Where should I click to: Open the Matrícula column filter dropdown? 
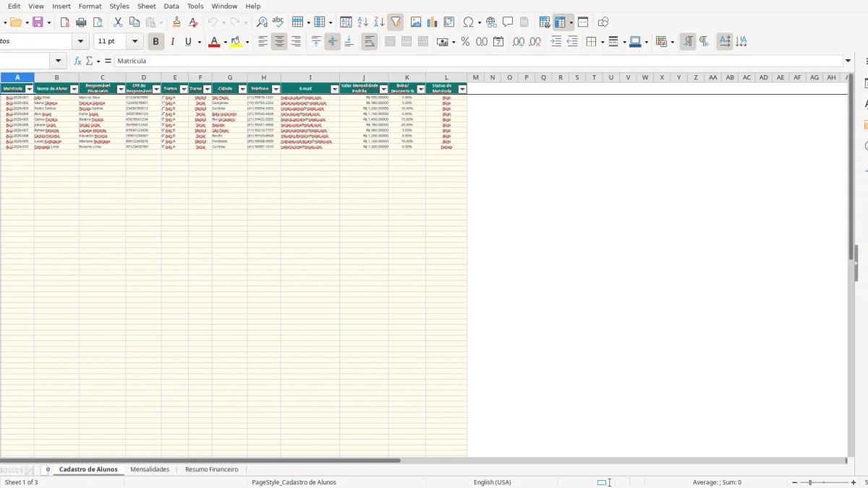(x=29, y=89)
